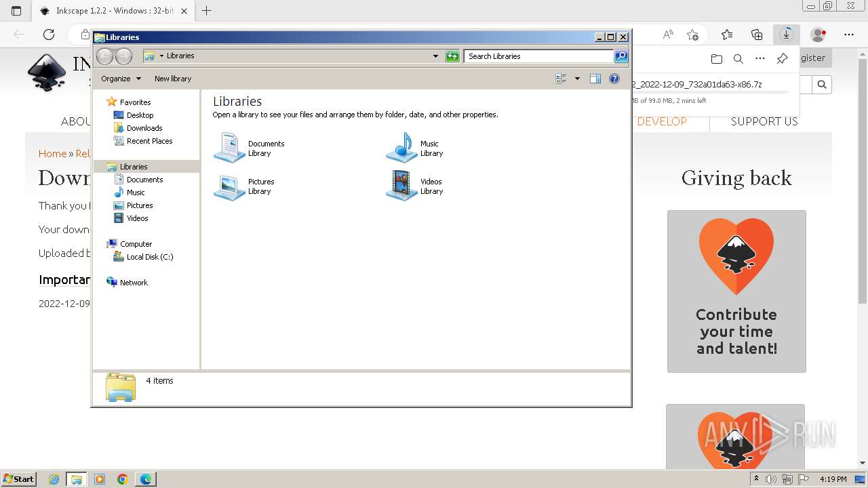Show hidden tray icons arrow
The width and height of the screenshot is (868, 488).
756,479
